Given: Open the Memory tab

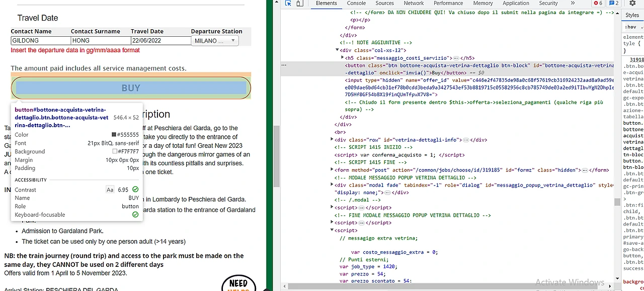Looking at the screenshot, I should (482, 3).
